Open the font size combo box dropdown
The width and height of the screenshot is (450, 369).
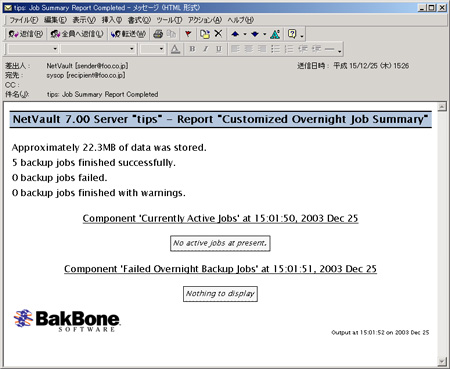[x=161, y=49]
